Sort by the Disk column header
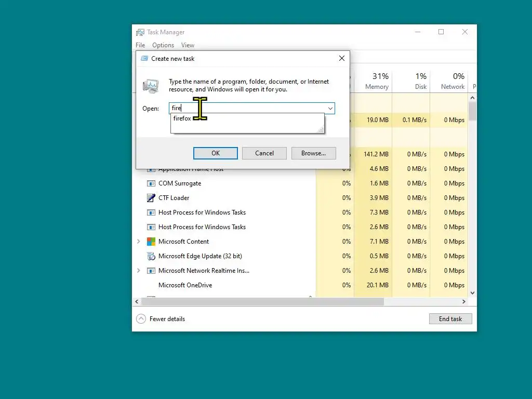 pyautogui.click(x=411, y=81)
